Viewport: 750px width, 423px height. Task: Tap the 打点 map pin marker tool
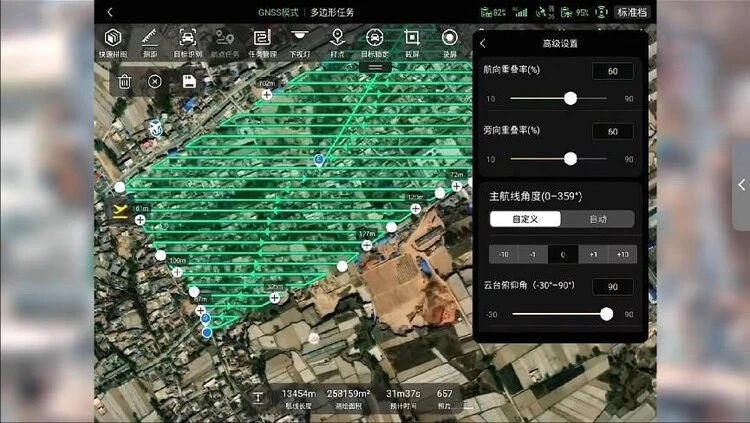pyautogui.click(x=336, y=41)
